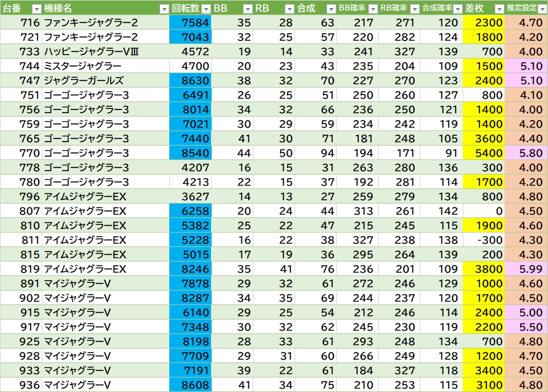Click the pink 推定設定 cell 5.80
The height and width of the screenshot is (392, 548).
point(526,153)
